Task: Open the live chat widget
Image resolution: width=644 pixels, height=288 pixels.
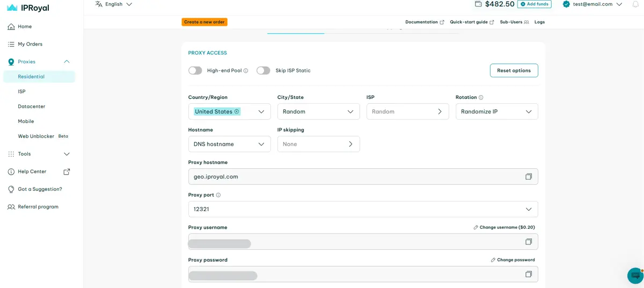Action: [635, 275]
